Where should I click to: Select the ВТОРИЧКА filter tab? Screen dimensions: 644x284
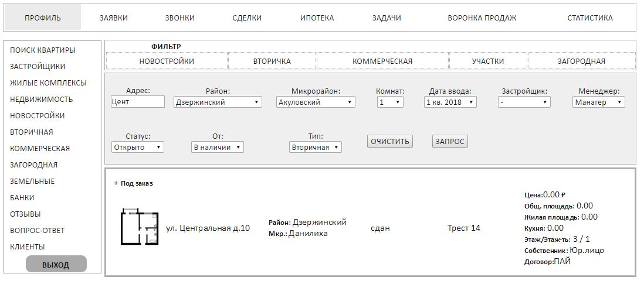point(272,61)
